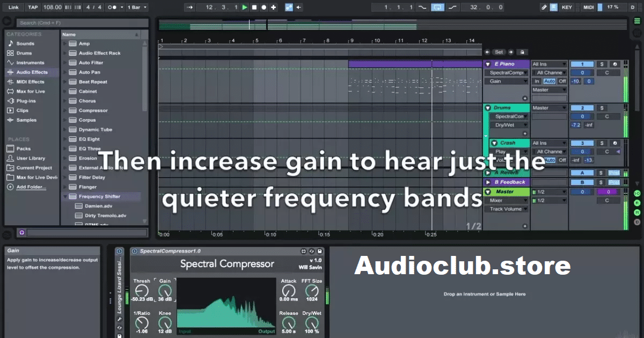Click the Link button
Screen dimensions: 644x338
click(13, 7)
